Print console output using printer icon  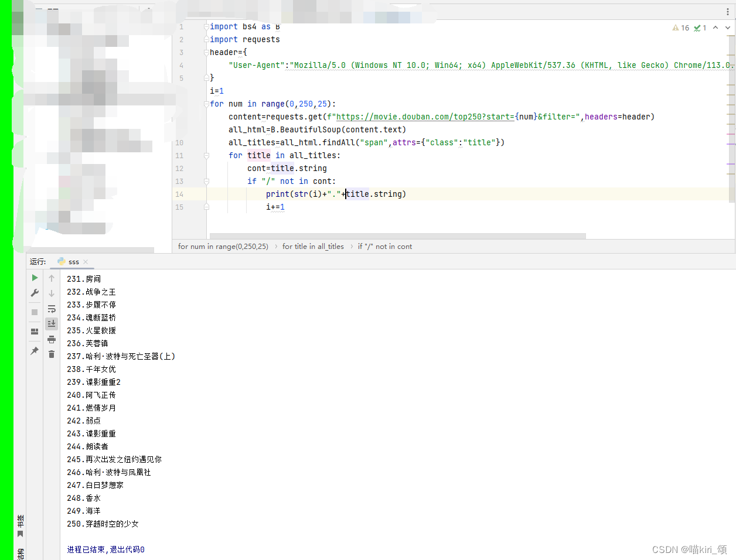[x=52, y=339]
